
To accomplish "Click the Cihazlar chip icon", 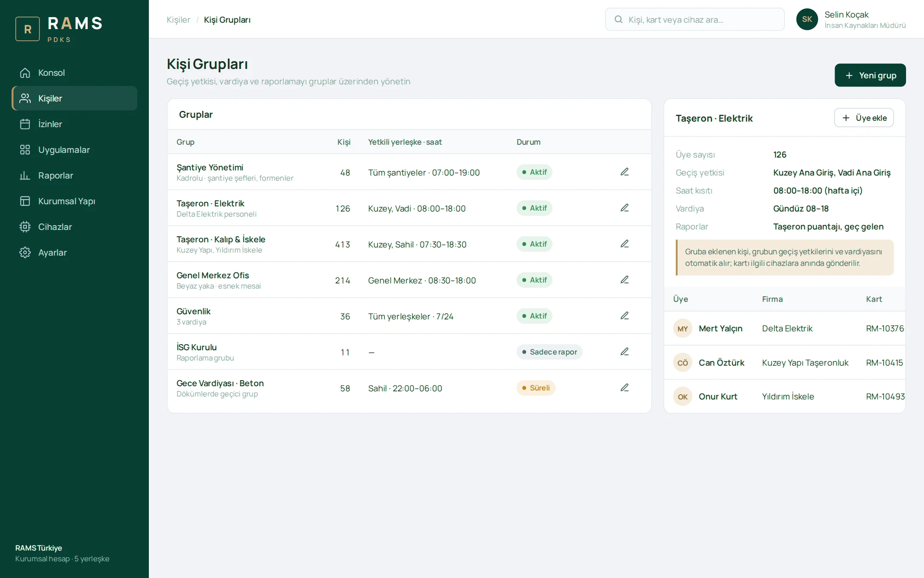I will tap(25, 227).
